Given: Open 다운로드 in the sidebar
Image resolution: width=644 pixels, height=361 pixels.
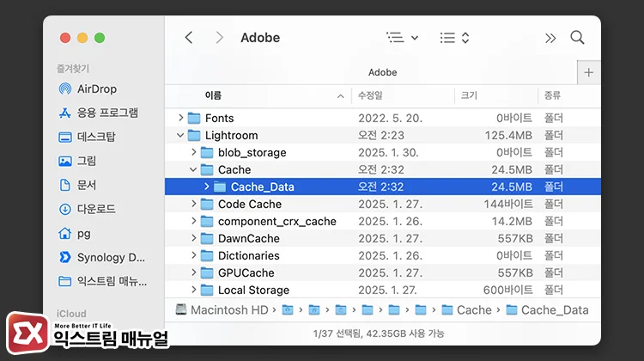Looking at the screenshot, I should pyautogui.click(x=87, y=209).
